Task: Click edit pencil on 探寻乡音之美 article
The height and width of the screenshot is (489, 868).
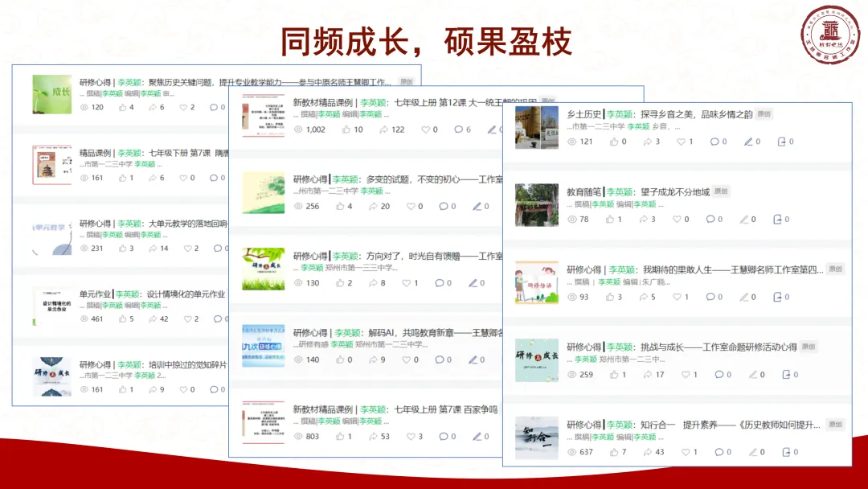Action: (748, 142)
